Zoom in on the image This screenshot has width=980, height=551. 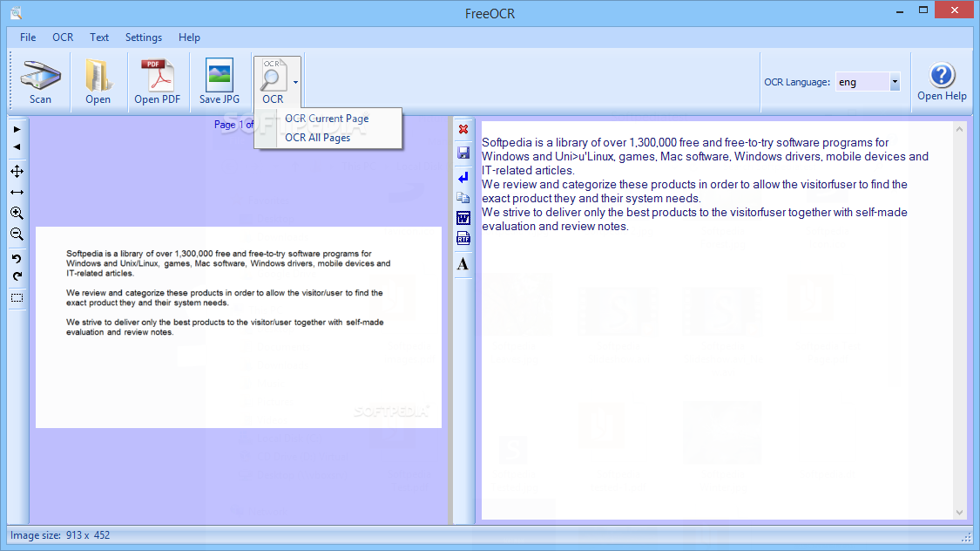click(x=17, y=214)
